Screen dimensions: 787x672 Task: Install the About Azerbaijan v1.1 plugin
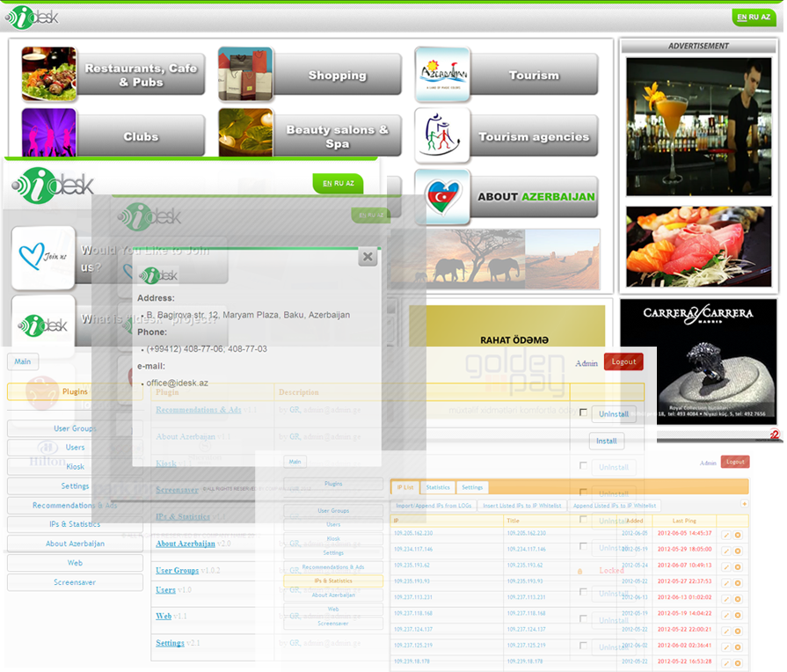tap(607, 441)
